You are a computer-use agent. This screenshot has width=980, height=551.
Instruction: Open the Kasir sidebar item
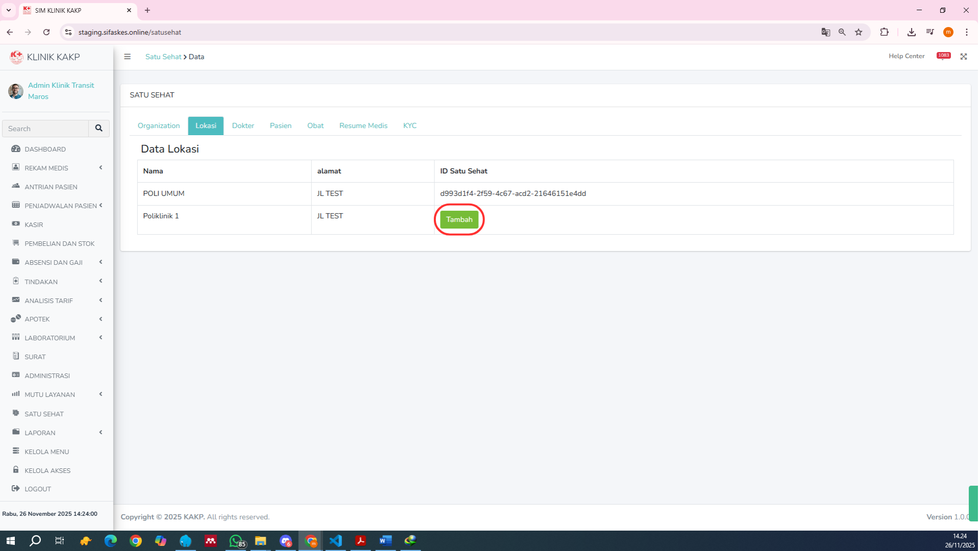coord(34,224)
